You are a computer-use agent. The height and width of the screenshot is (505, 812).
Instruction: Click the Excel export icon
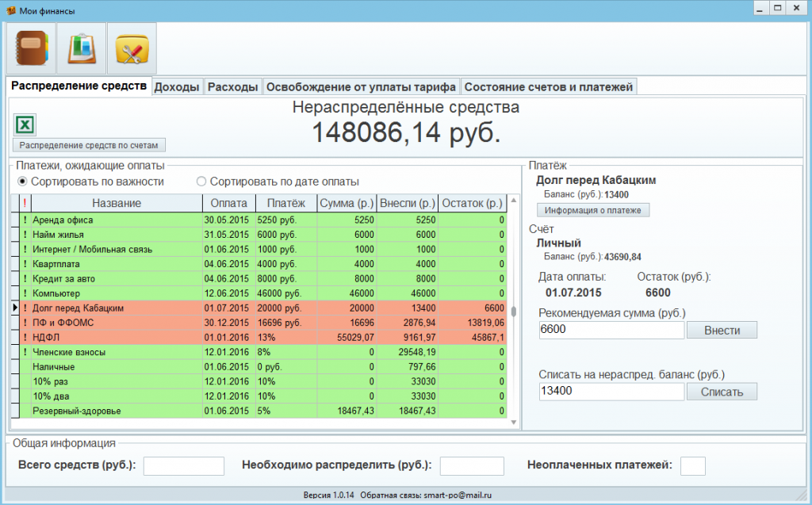(x=25, y=124)
